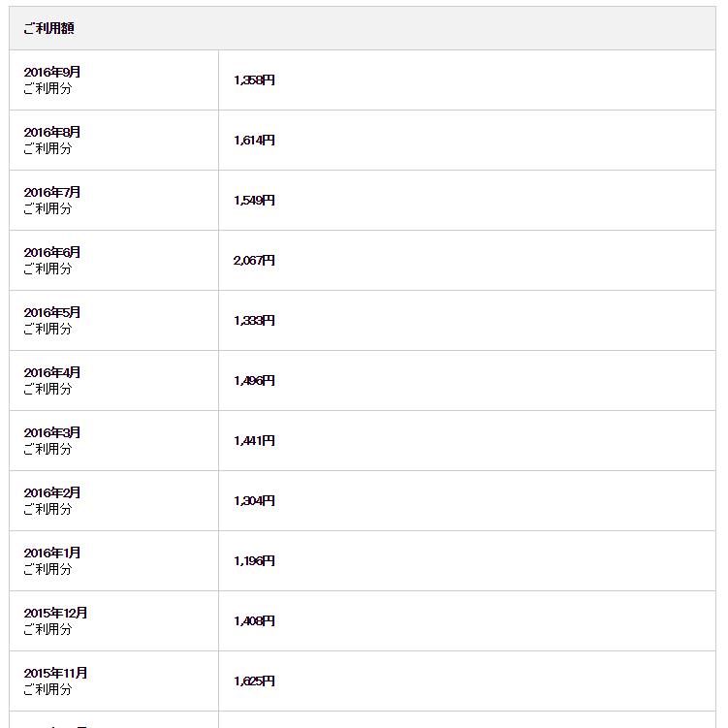Click the ご利用額 table header

[x=48, y=28]
